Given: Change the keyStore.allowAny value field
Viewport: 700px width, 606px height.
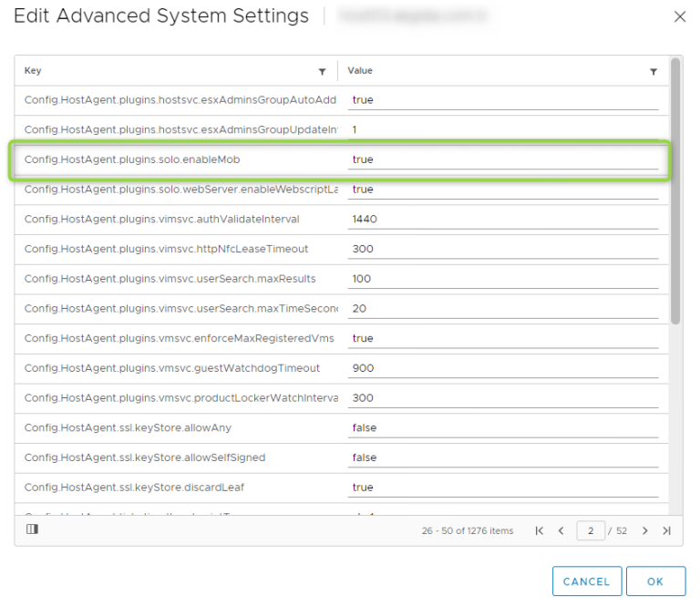Looking at the screenshot, I should tap(502, 427).
